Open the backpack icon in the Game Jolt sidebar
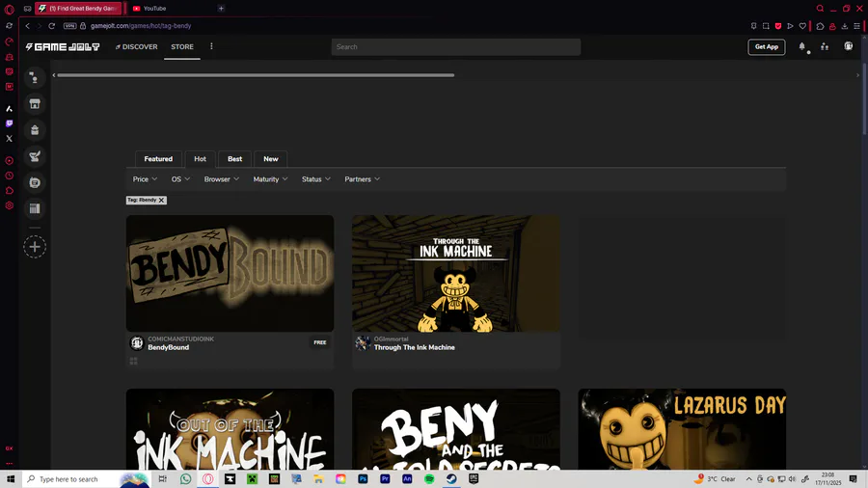Image resolution: width=868 pixels, height=488 pixels. coord(35,130)
